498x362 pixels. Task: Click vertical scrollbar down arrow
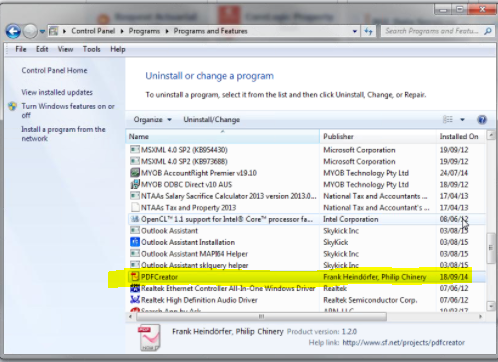coord(490,306)
